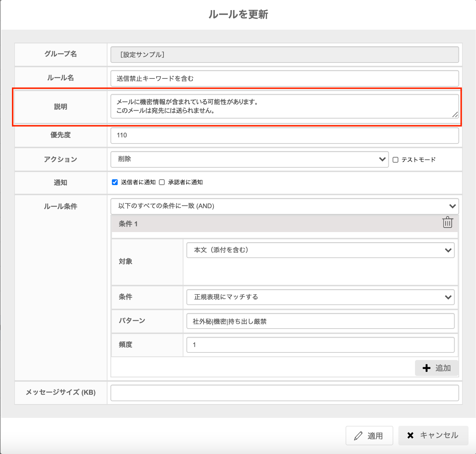Click the 通知 label

click(60, 183)
